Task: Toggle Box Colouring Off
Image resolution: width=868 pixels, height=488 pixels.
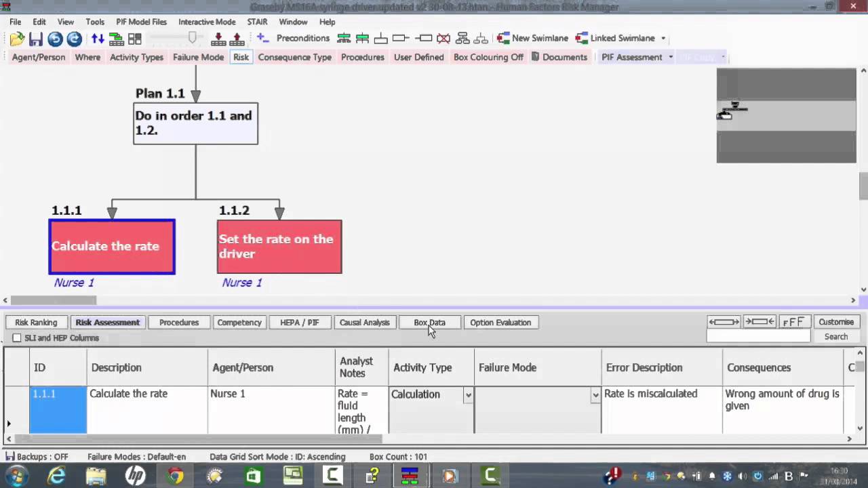Action: [x=488, y=57]
